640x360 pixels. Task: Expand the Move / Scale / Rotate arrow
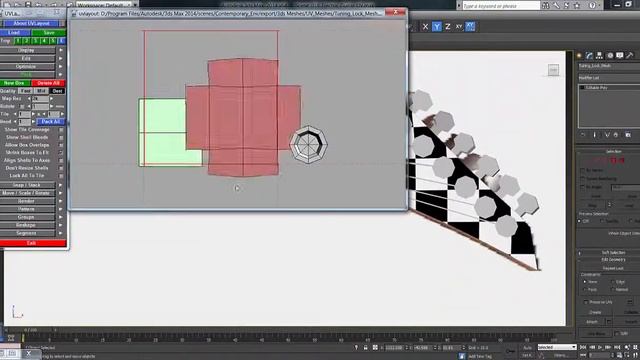pyautogui.click(x=61, y=193)
